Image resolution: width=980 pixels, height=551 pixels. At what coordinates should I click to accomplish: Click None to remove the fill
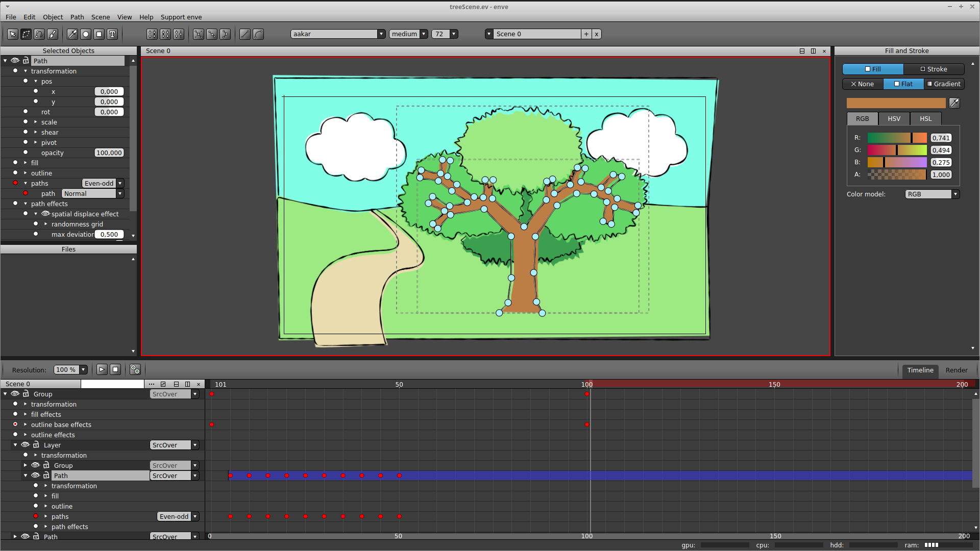pos(862,84)
